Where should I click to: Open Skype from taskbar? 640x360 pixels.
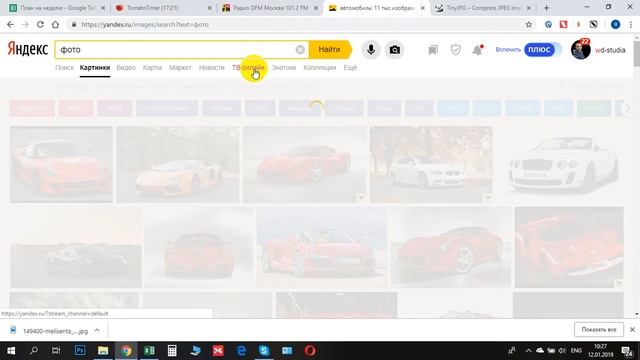pos(264,351)
